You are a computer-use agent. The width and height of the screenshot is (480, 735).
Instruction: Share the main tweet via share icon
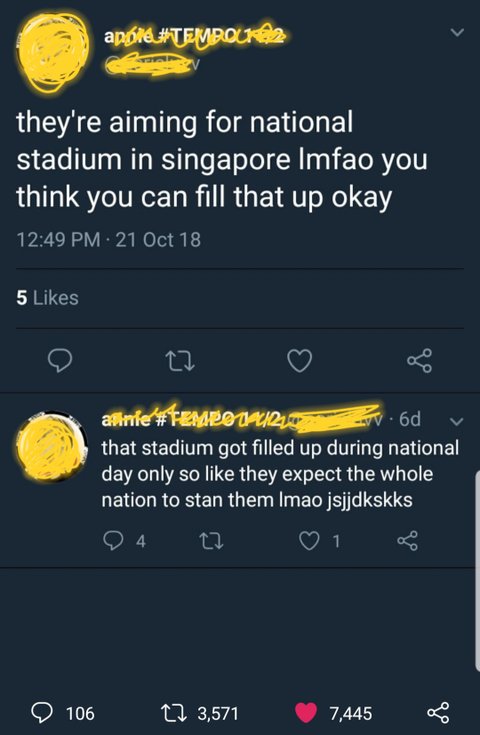(420, 360)
